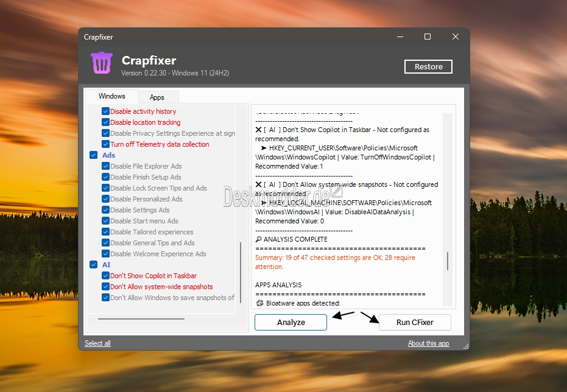This screenshot has width=567, height=392.
Task: Click the X mark on the Copilot log entry
Action: click(259, 130)
